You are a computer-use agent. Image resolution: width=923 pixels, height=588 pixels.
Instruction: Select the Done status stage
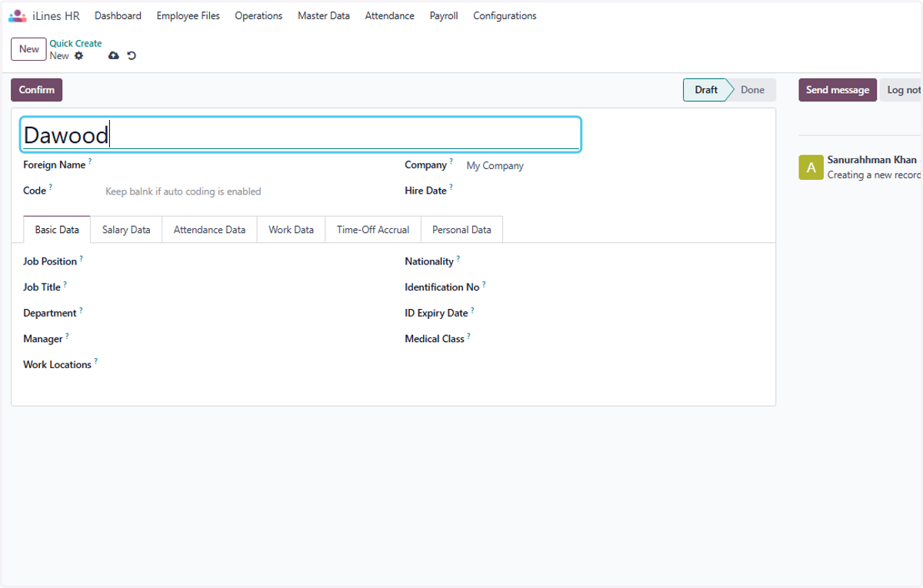point(752,90)
